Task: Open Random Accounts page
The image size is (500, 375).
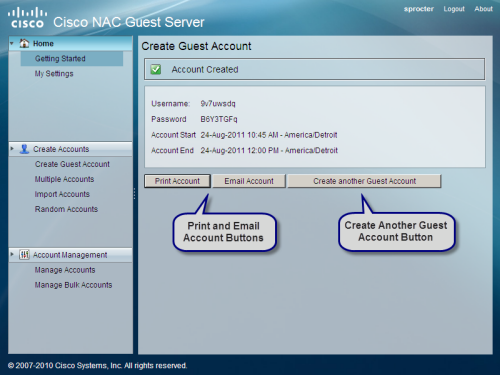Action: pos(66,209)
